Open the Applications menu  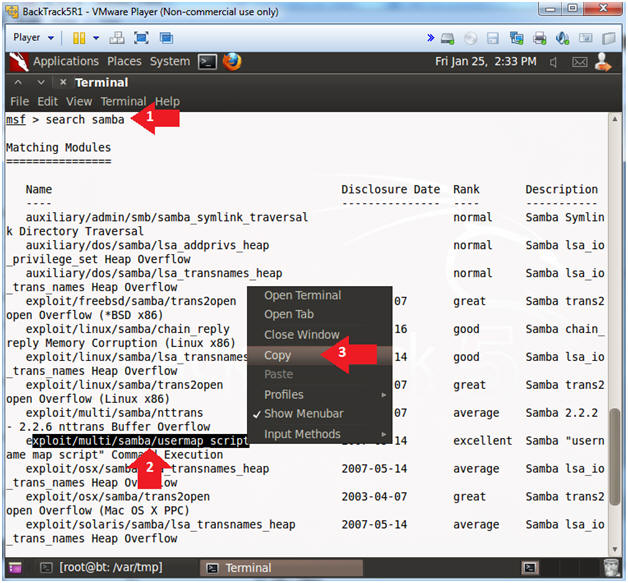66,61
